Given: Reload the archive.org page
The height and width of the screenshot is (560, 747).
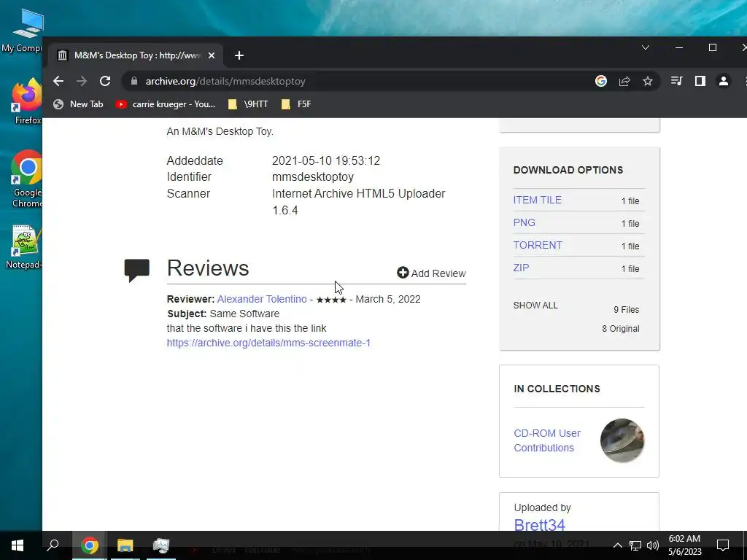Looking at the screenshot, I should coord(105,81).
